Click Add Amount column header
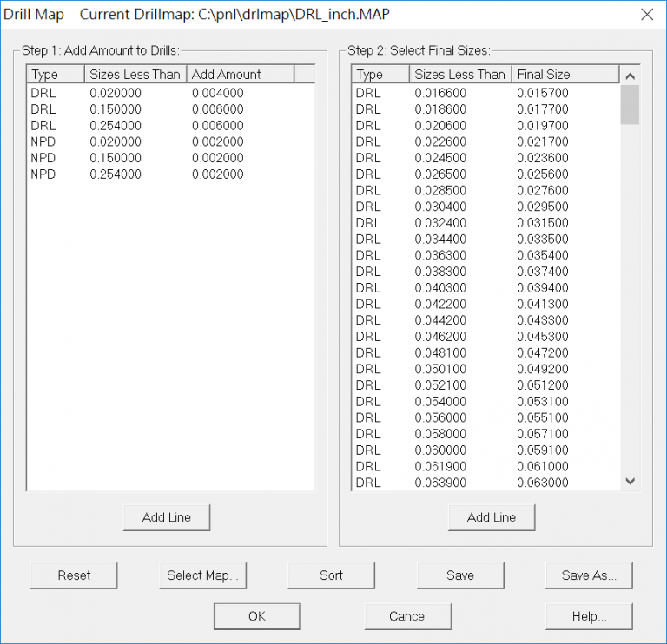 coord(241,74)
